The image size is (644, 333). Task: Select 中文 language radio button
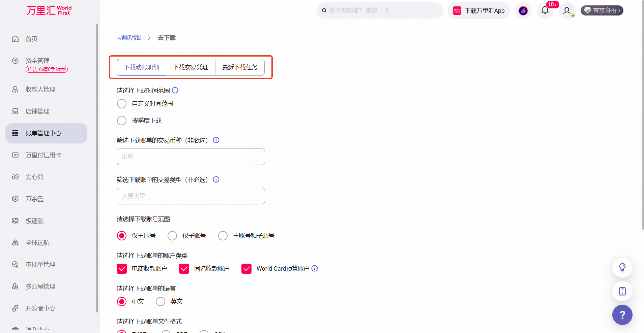pyautogui.click(x=122, y=301)
